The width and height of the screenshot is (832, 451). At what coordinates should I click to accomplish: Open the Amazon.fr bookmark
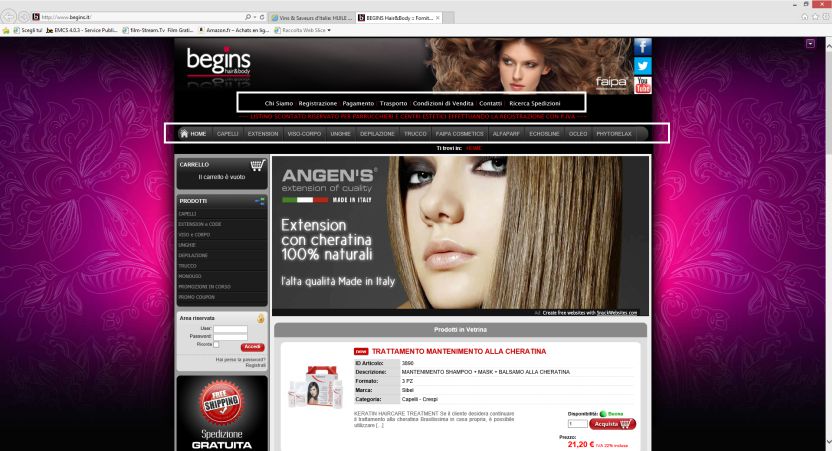click(x=234, y=30)
